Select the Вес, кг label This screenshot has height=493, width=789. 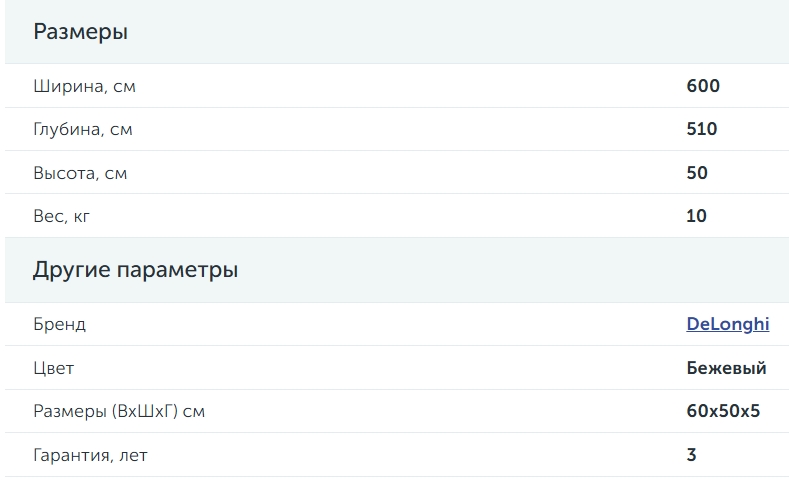pyautogui.click(x=61, y=216)
